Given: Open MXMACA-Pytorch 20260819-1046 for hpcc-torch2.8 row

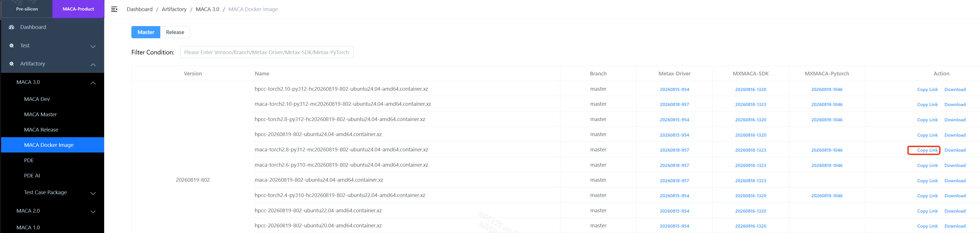Looking at the screenshot, I should [827, 120].
